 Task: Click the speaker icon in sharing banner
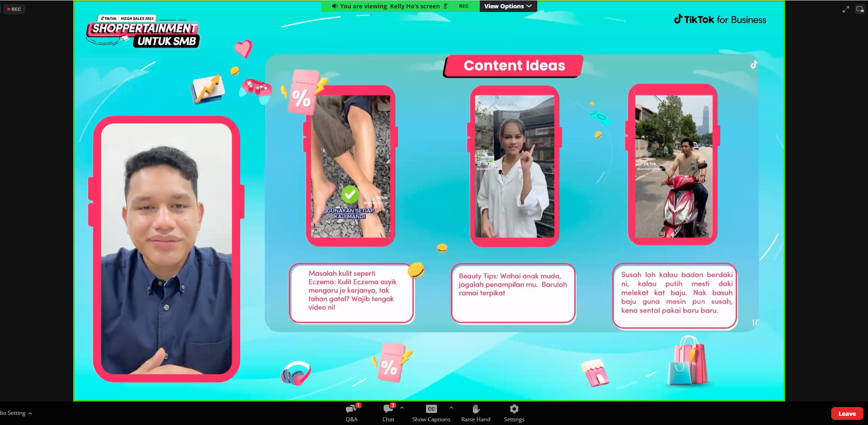(x=334, y=6)
